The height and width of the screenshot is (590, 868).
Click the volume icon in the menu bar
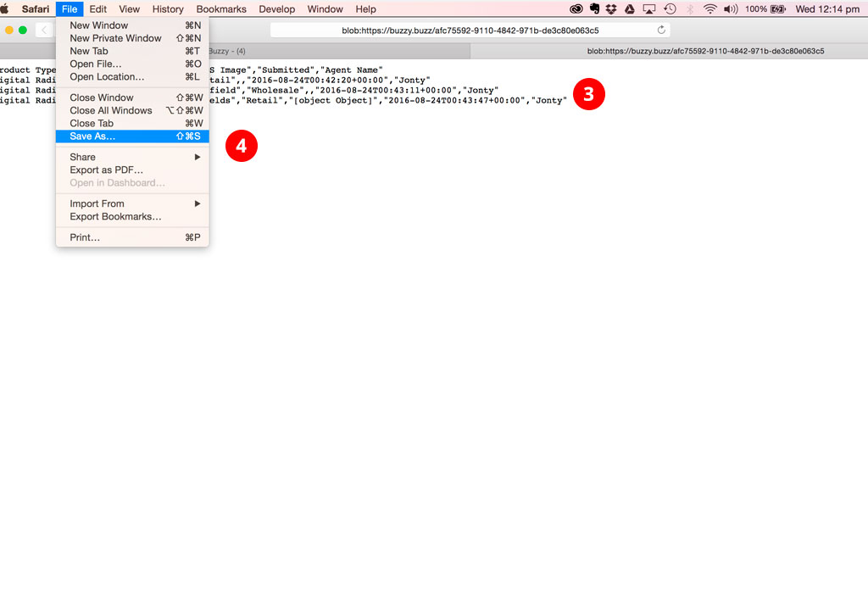tap(730, 9)
